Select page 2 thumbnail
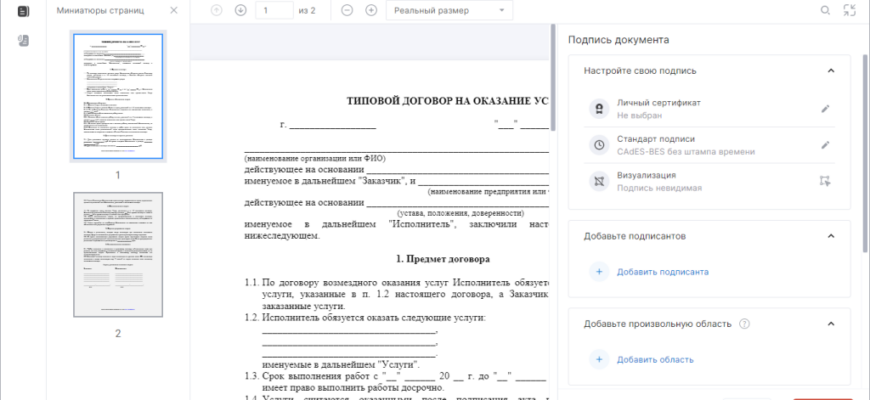Image resolution: width=870 pixels, height=400 pixels. (118, 255)
